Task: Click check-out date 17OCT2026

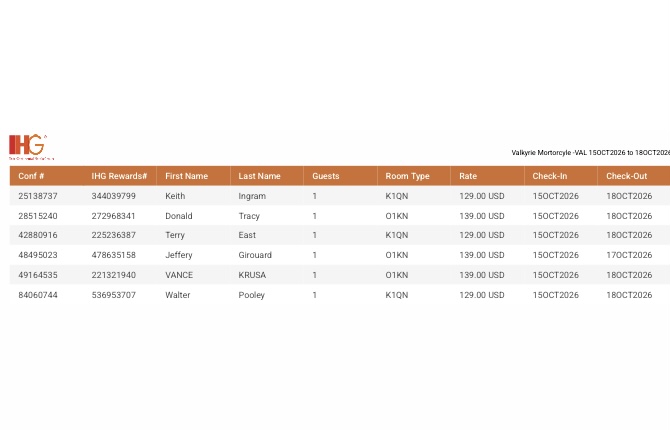Action: point(629,255)
